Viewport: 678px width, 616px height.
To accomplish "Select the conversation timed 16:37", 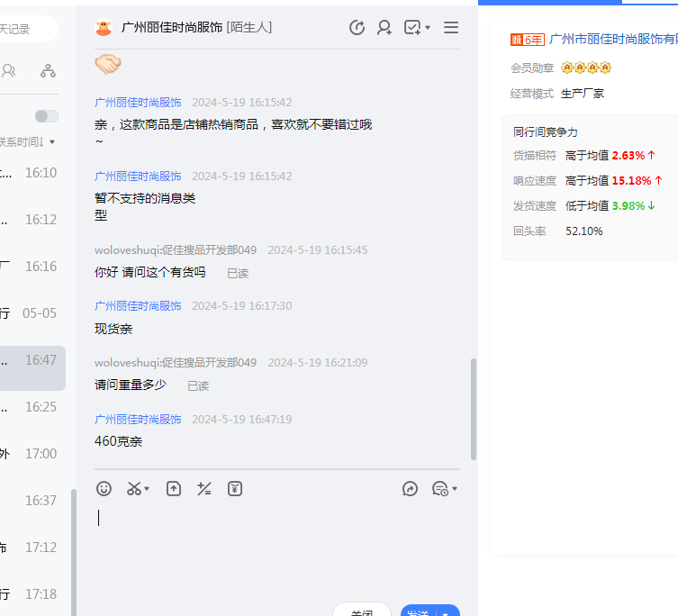I will tap(32, 501).
